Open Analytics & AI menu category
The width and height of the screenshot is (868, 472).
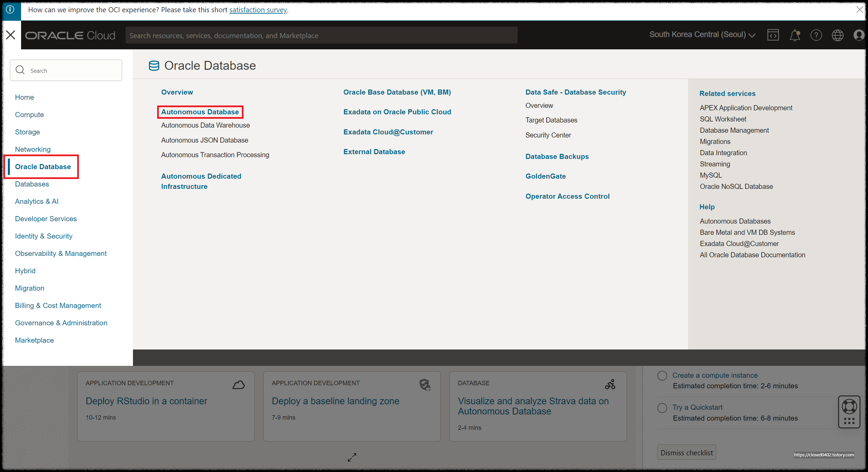tap(37, 201)
